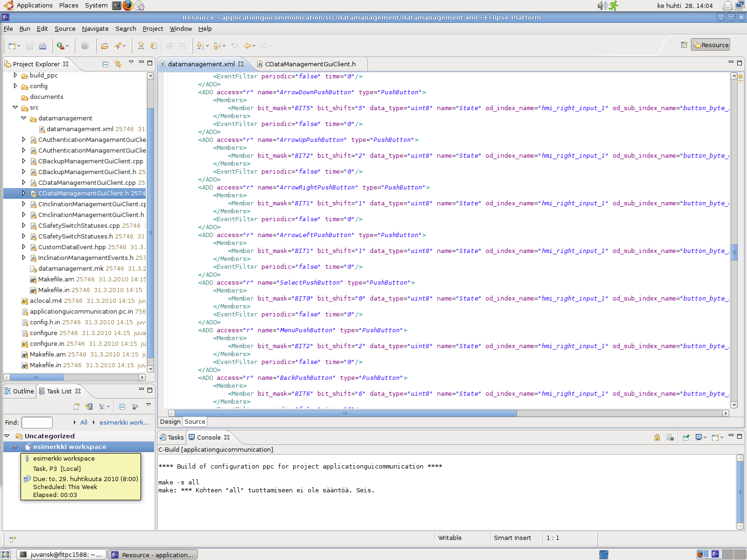Click the Open Console icon
The height and width of the screenshot is (560, 747).
715,437
